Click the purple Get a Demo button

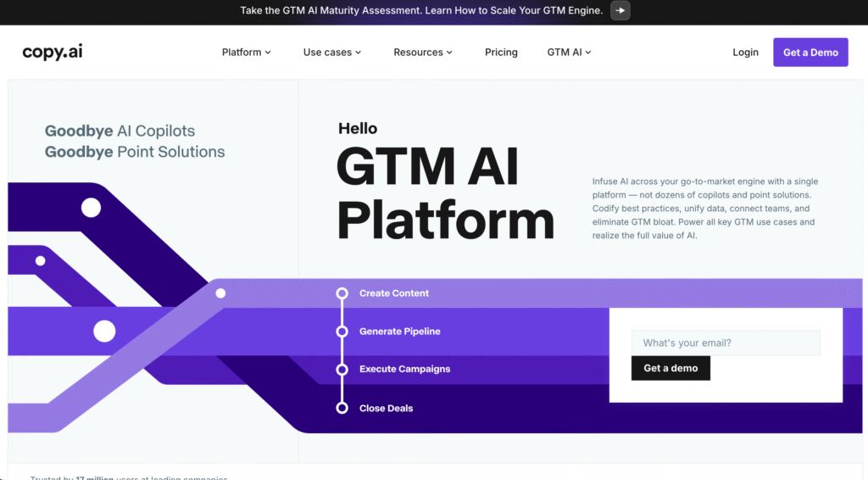tap(810, 52)
